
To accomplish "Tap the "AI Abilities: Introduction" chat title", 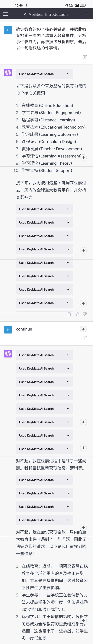I will click(46, 14).
